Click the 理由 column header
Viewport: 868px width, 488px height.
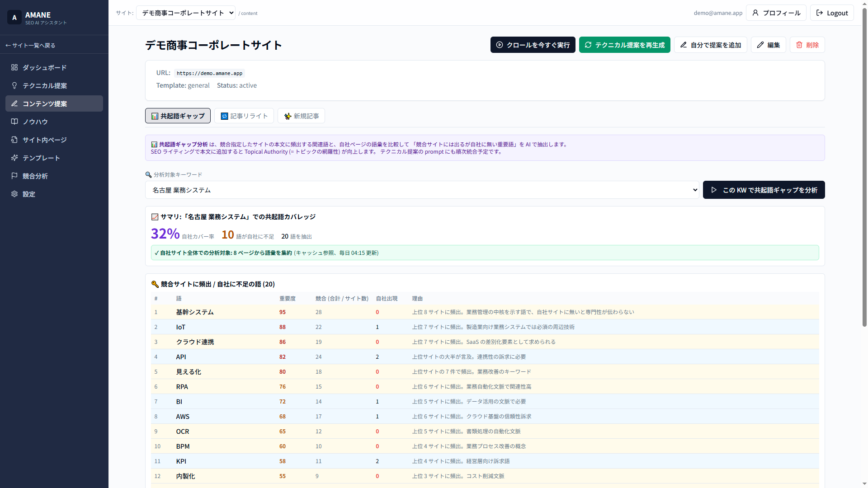coord(417,299)
